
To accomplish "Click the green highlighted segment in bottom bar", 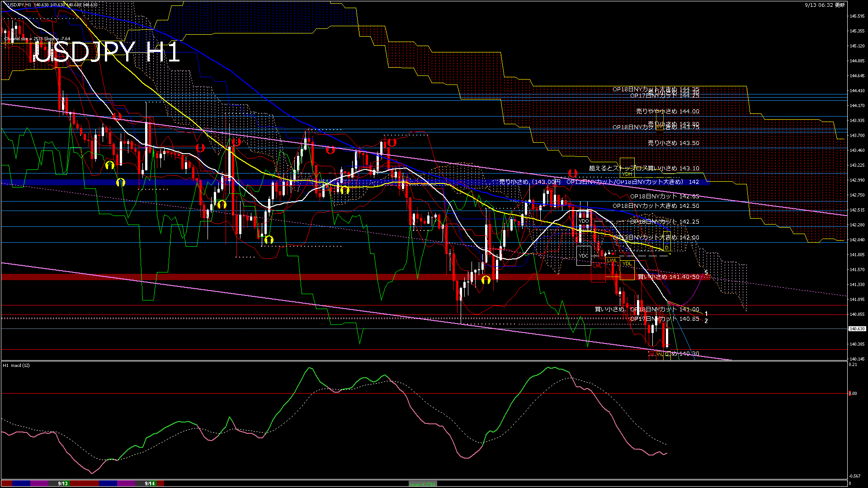I will 423,484.
